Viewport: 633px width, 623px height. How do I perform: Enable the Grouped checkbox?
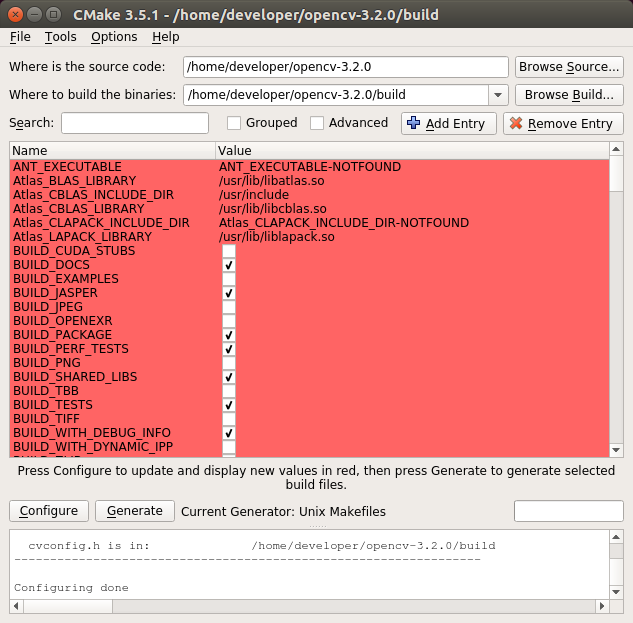(x=234, y=123)
